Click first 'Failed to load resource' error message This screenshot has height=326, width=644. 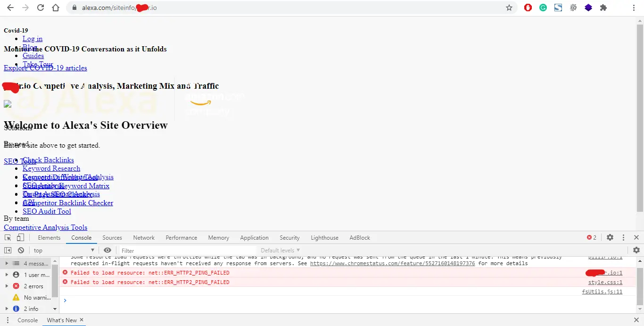pos(150,273)
